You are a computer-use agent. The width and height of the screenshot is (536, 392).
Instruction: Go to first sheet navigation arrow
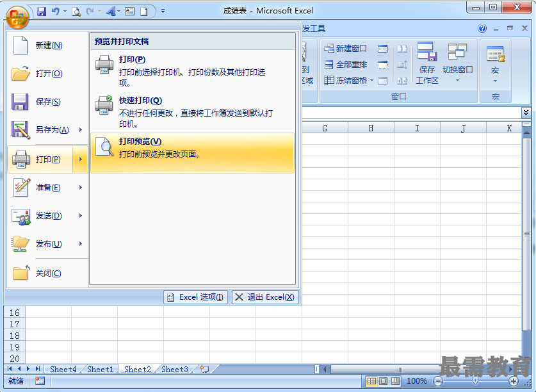(x=10, y=369)
